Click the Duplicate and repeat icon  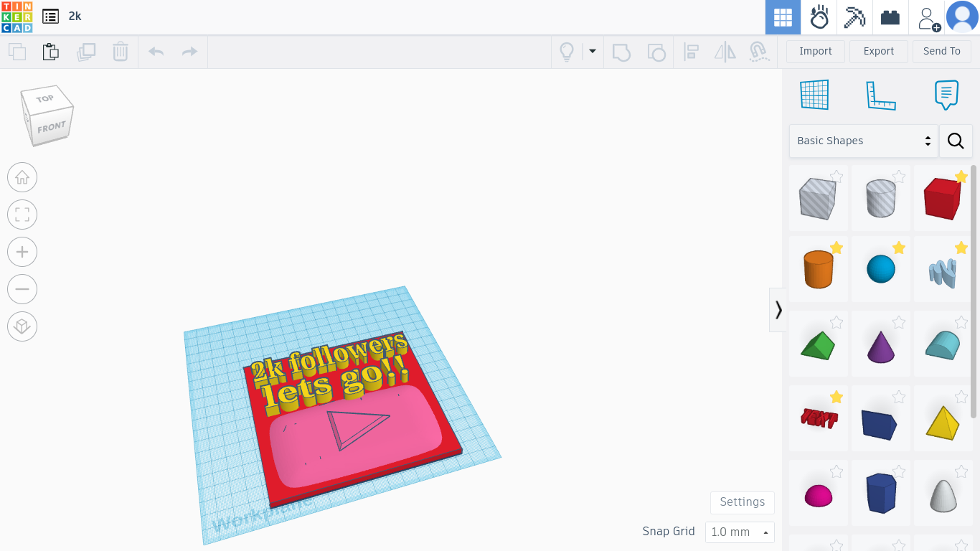[x=86, y=52]
